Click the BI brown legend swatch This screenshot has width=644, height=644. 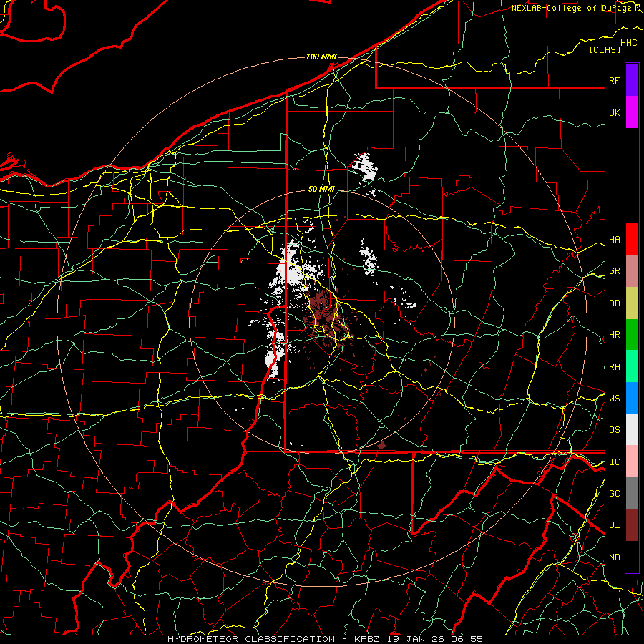pos(632,525)
